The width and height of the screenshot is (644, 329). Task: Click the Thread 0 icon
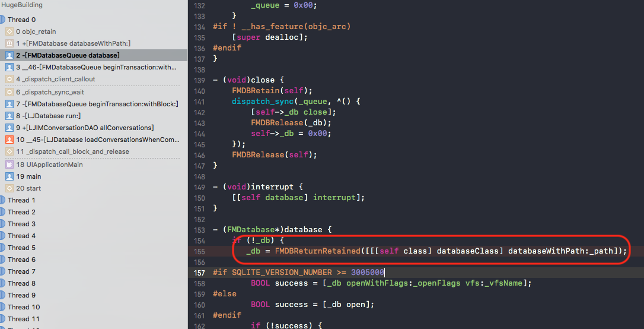[2, 20]
